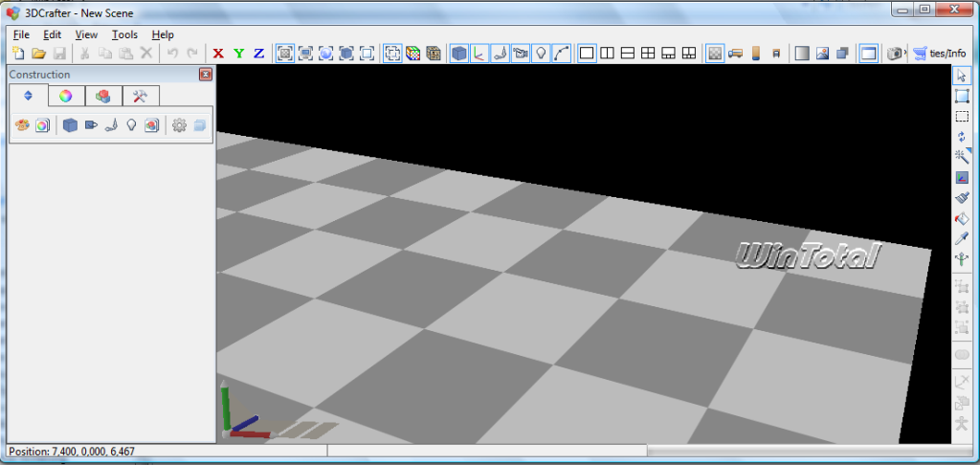Open the File menu
The height and width of the screenshot is (465, 980).
click(x=21, y=34)
